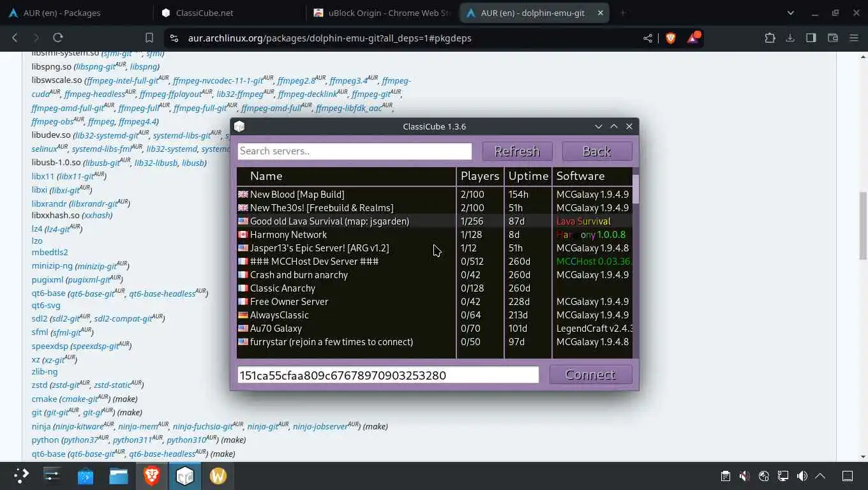Click ClassiCube window cube icon
Image resolution: width=868 pixels, height=490 pixels.
[239, 126]
